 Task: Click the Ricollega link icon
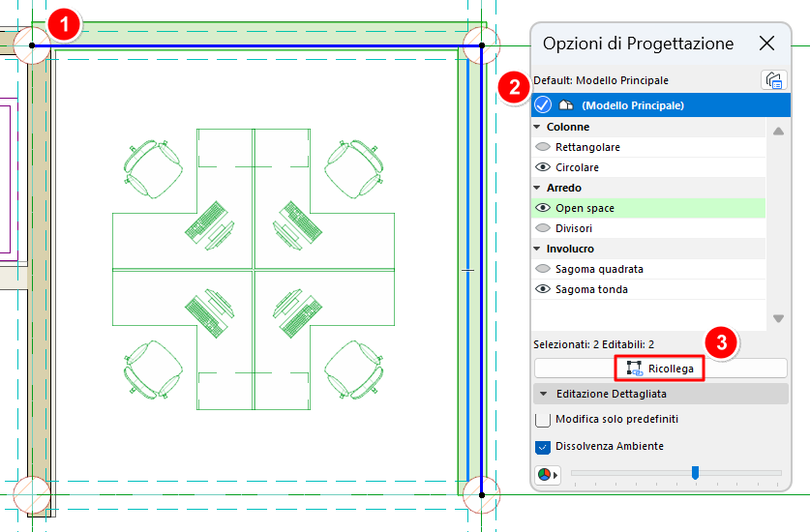635,369
